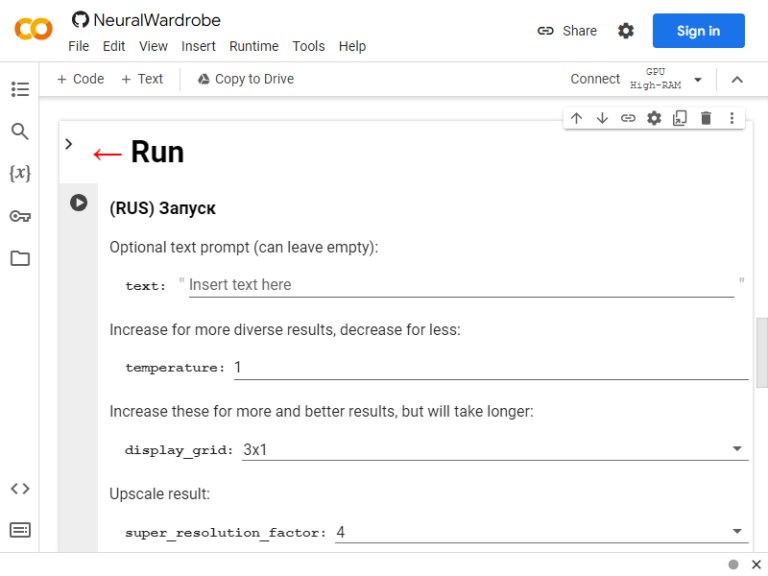Open the variables inspector panel
Screen dimensions: 768x576
click(x=20, y=173)
